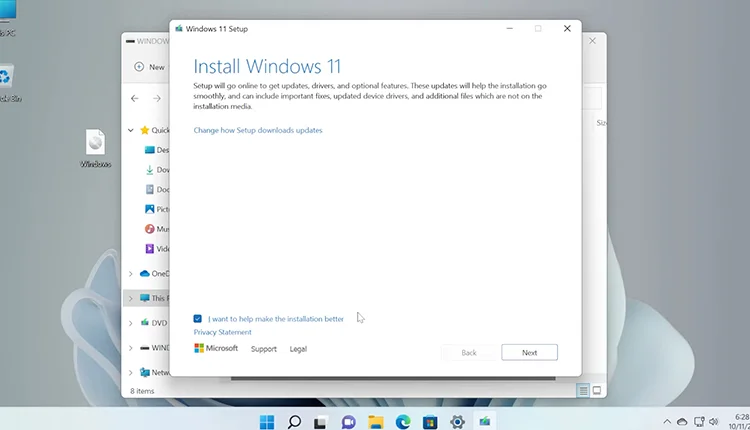This screenshot has height=430, width=750.
Task: Open Videos folder in Explorer sidebar
Action: pos(156,249)
